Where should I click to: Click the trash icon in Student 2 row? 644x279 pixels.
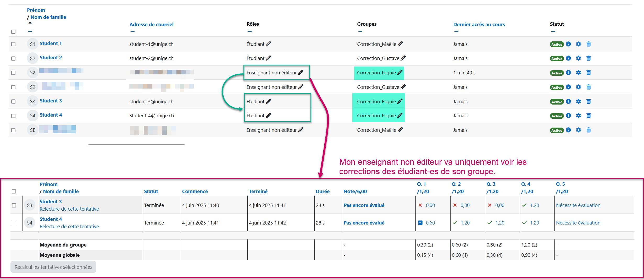click(x=589, y=58)
